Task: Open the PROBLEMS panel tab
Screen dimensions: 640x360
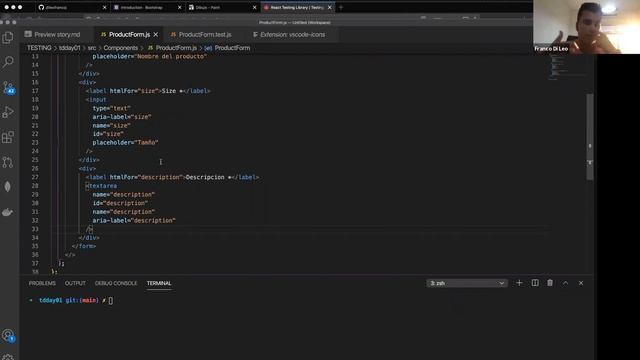Action: click(x=42, y=283)
